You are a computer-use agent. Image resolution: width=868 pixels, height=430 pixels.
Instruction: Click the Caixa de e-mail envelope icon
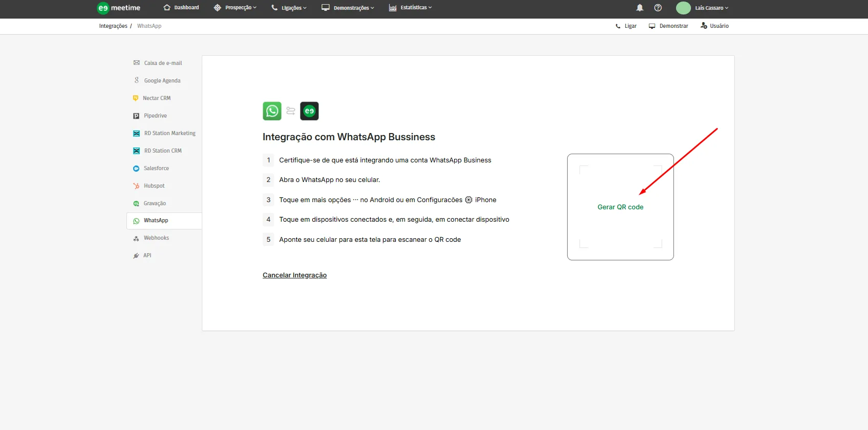point(136,63)
